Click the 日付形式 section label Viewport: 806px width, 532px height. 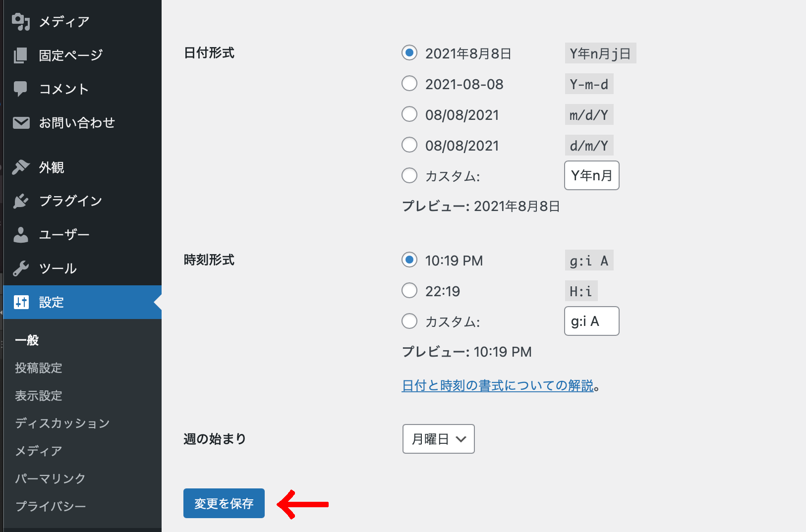pyautogui.click(x=209, y=53)
